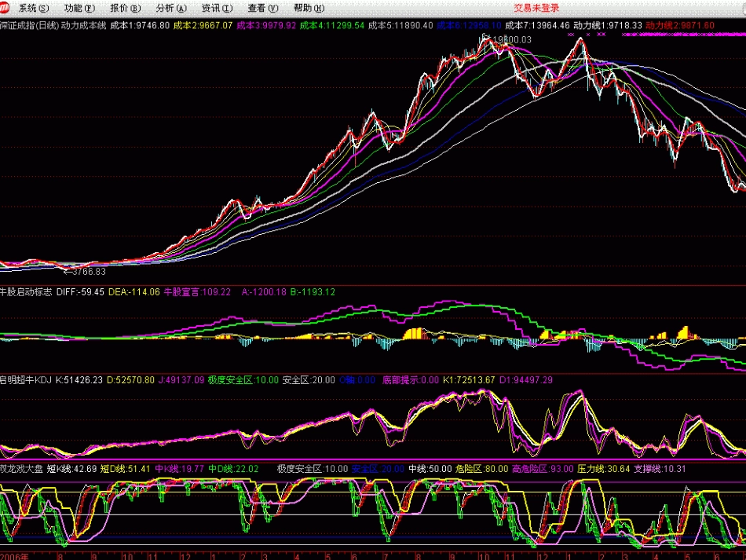Open the 报价(B) menu

click(x=126, y=8)
